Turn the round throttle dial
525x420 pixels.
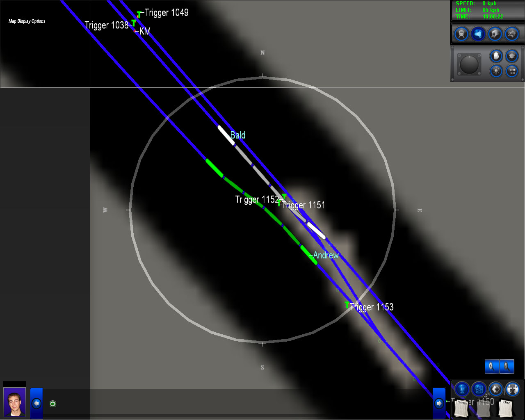click(469, 64)
